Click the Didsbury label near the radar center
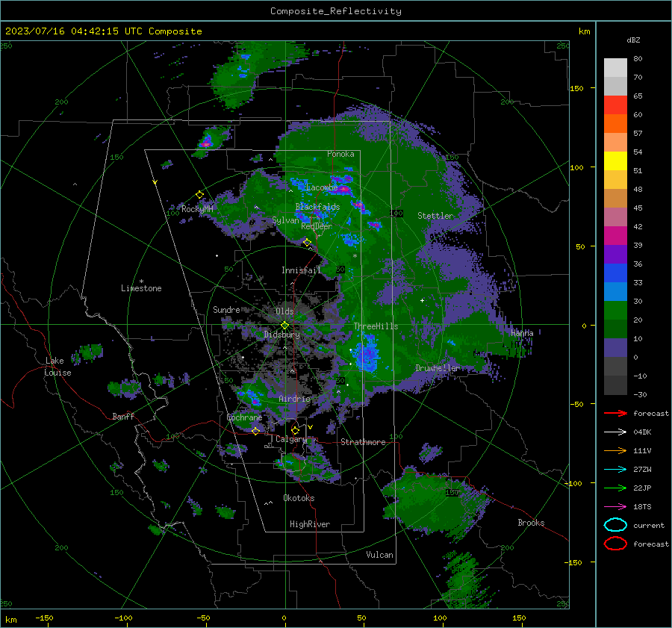Image resolution: width=672 pixels, height=628 pixels. (281, 335)
